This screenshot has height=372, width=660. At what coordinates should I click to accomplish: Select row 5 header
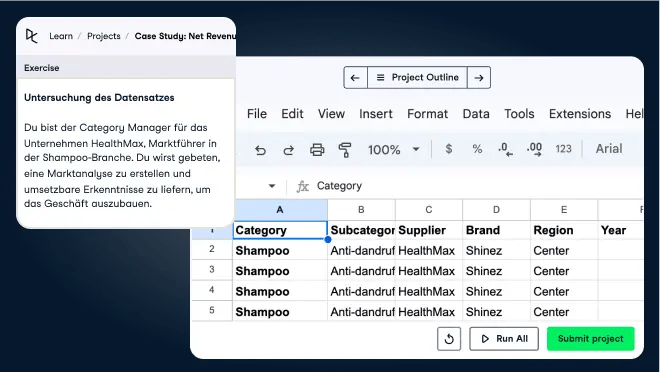click(x=212, y=311)
